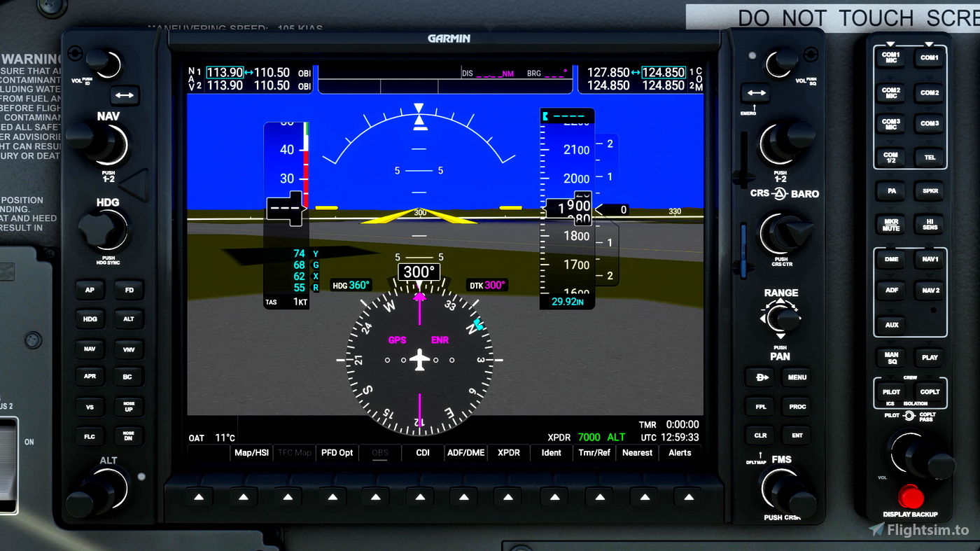Click the ENT enter button
980x551 pixels.
pos(797,435)
